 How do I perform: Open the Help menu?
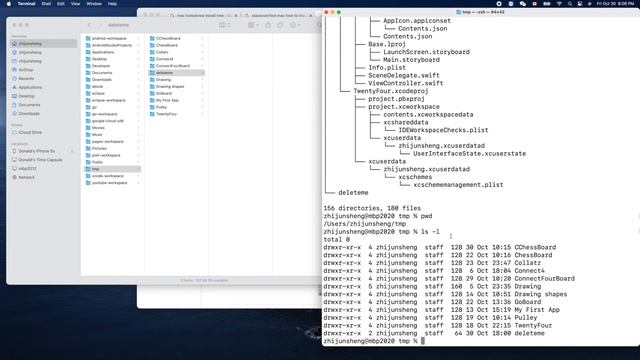(x=112, y=4)
